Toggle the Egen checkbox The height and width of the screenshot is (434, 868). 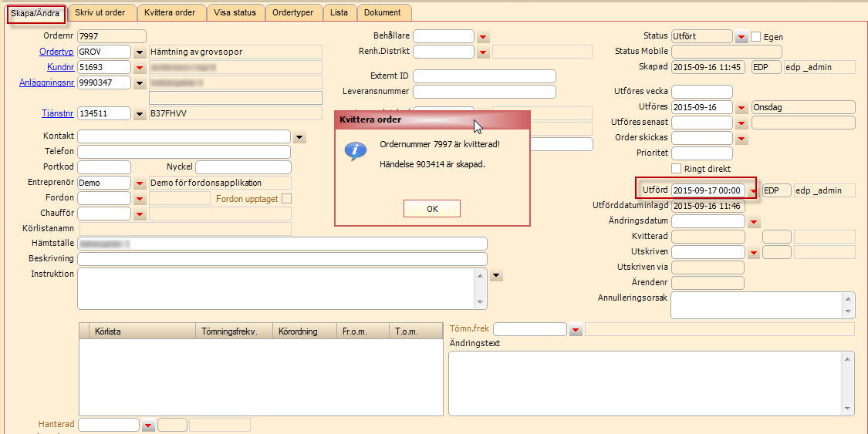pyautogui.click(x=756, y=36)
